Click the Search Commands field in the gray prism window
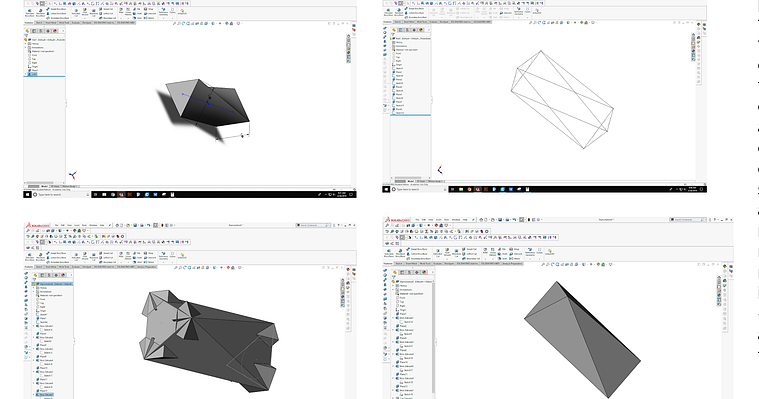This screenshot has height=399, width=759. pyautogui.click(x=688, y=220)
